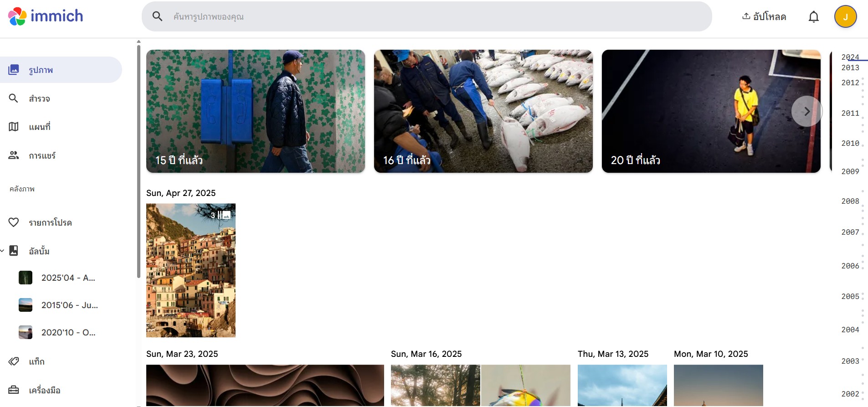
Task: Open album 2020'10 - O...
Action: 57,332
